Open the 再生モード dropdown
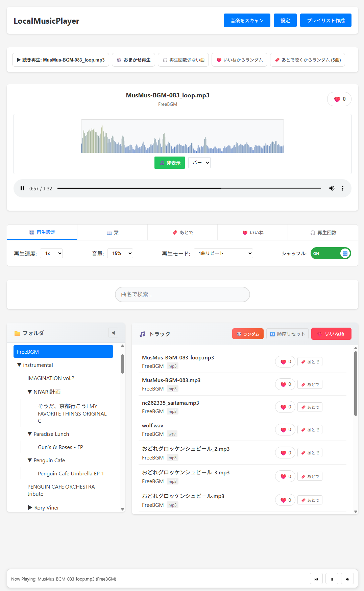 tap(223, 253)
